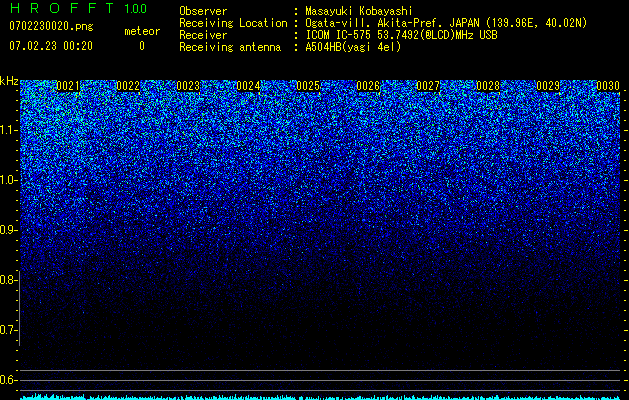Select receiver text ICOM IC-575 53.7492 MHz USB

401,35
